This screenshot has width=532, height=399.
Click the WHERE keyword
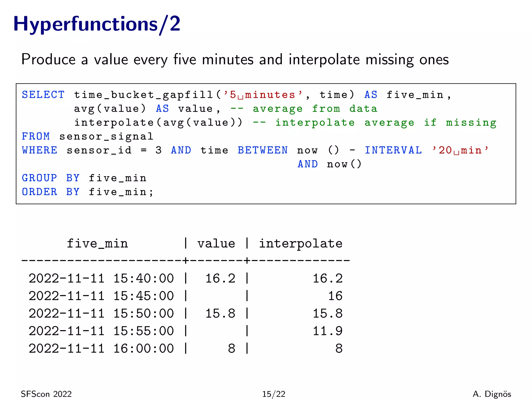pos(39,150)
